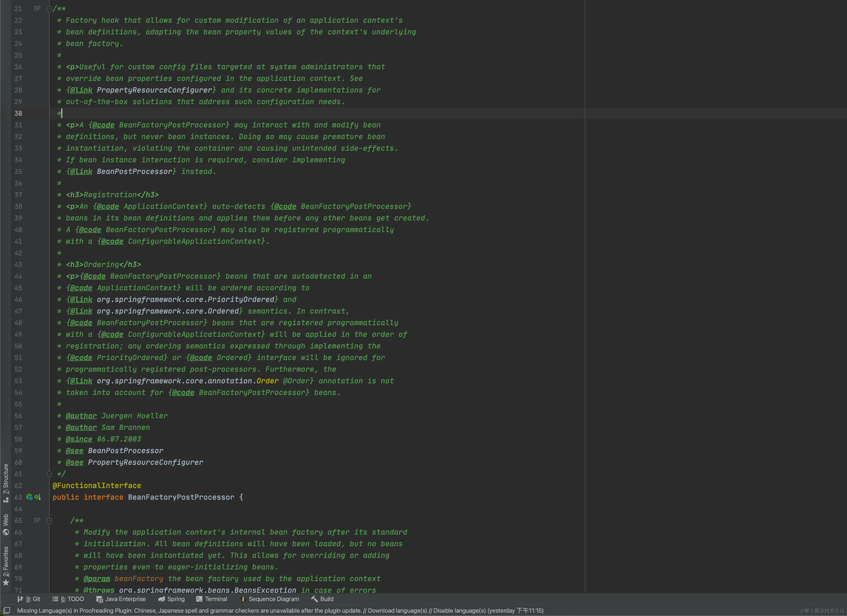
Task: Click the Java Enterprise icon in bottom bar
Action: pyautogui.click(x=100, y=599)
